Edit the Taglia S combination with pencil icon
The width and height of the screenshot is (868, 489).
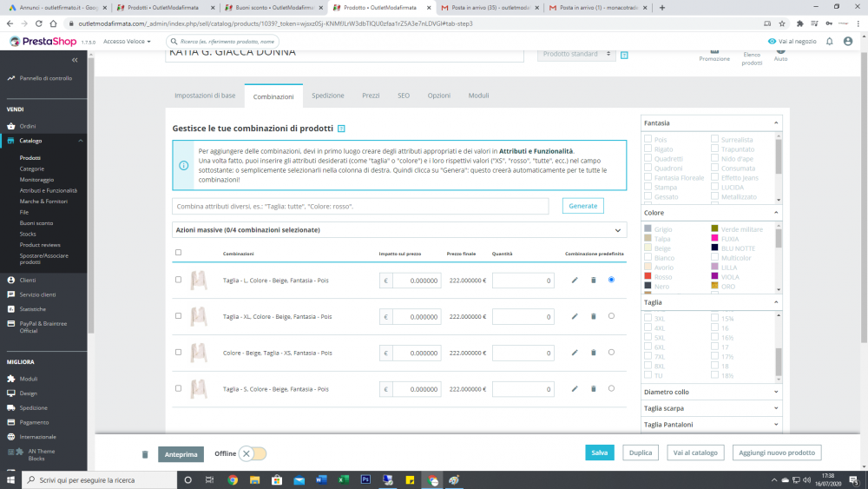coord(575,389)
